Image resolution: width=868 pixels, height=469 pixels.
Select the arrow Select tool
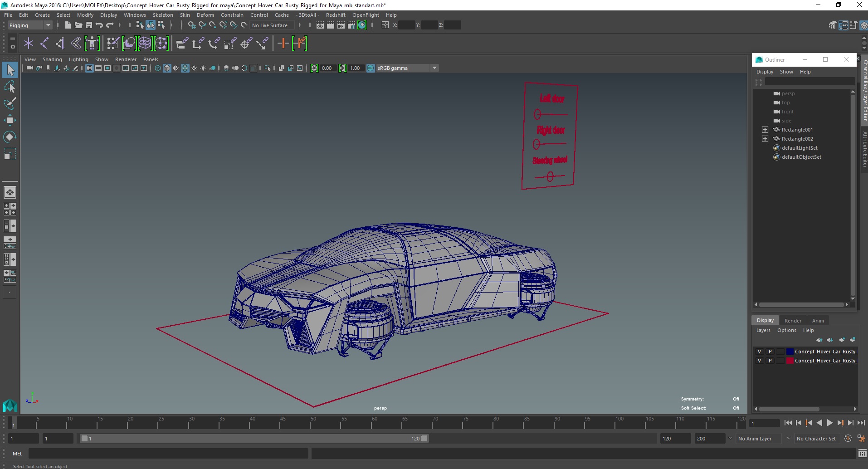(10, 70)
